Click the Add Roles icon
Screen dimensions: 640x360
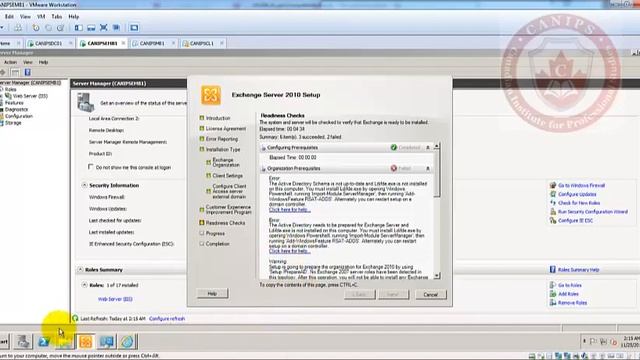pos(553,294)
